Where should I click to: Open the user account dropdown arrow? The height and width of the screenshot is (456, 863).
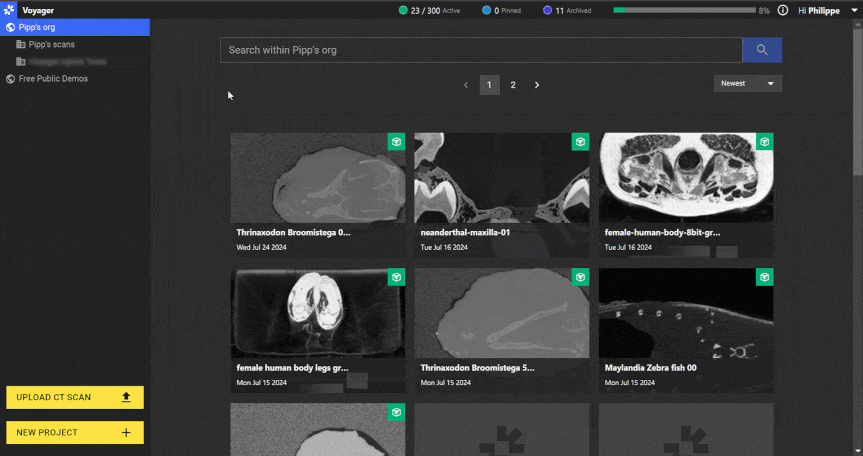[x=854, y=10]
